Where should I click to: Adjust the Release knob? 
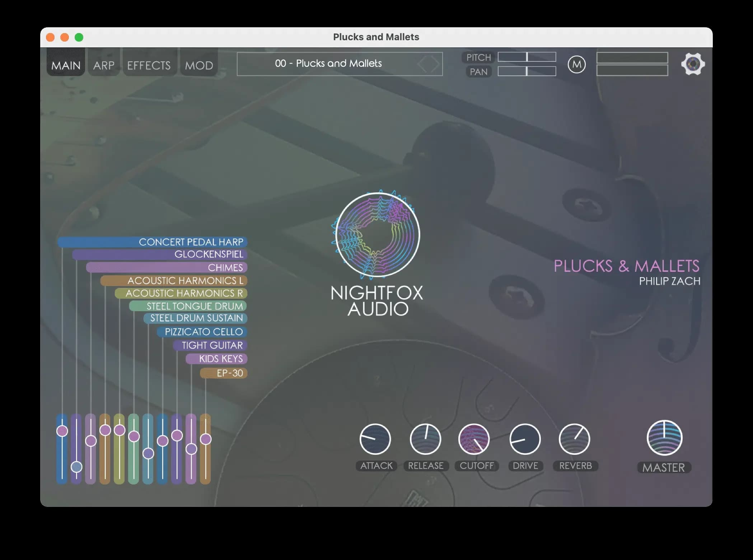click(425, 439)
